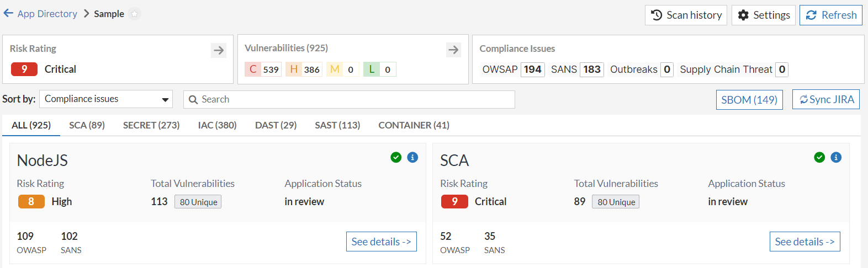Click the NodeJS card title
The height and width of the screenshot is (268, 868).
click(x=43, y=160)
